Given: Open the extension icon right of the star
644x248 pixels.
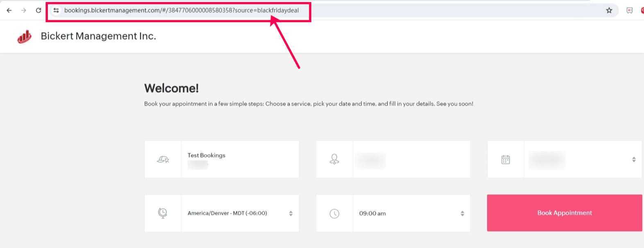Looking at the screenshot, I should (x=630, y=10).
